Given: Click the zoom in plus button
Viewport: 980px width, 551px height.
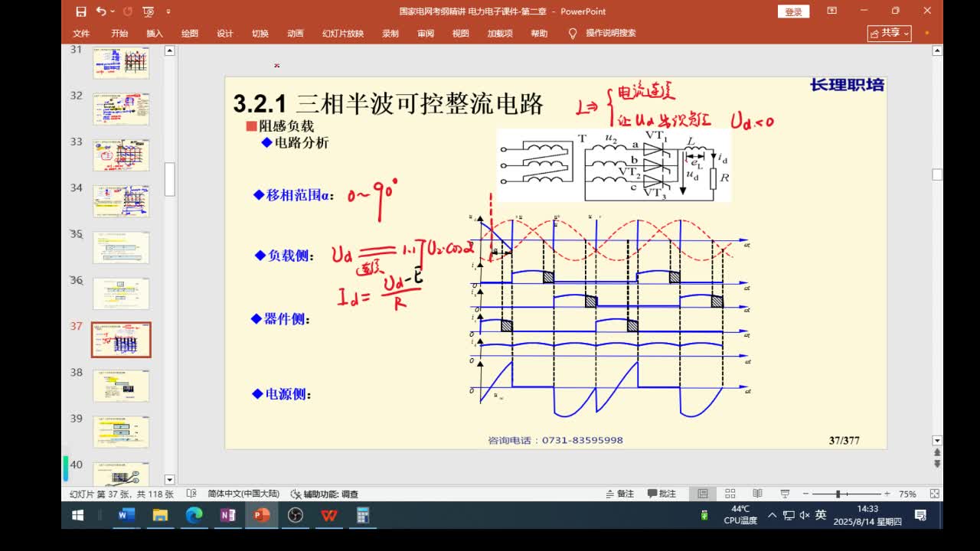Looking at the screenshot, I should [887, 494].
